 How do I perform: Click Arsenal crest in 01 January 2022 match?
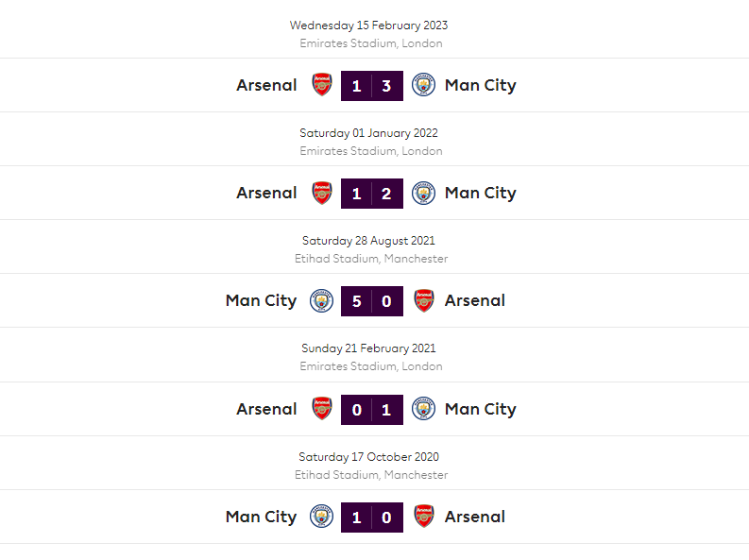click(322, 193)
